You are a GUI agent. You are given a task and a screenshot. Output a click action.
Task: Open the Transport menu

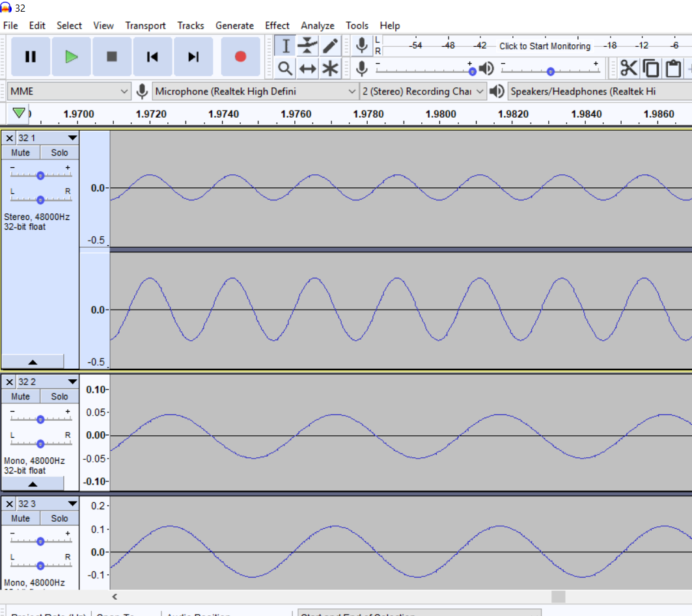[145, 25]
